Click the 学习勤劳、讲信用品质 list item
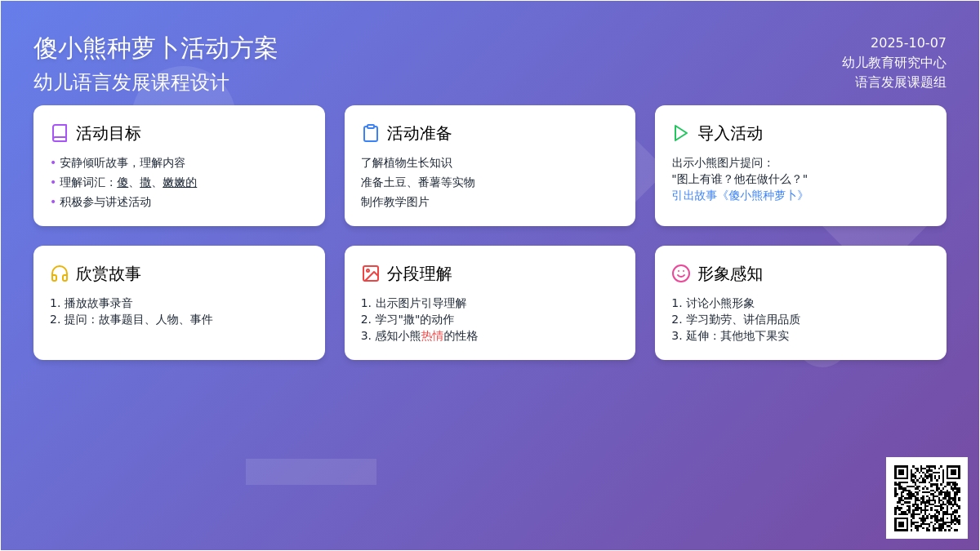 coord(742,319)
